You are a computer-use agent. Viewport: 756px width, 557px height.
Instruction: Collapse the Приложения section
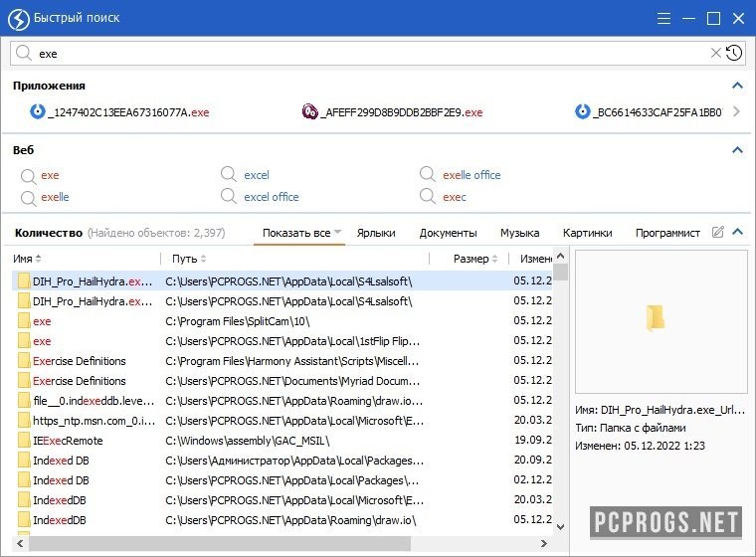point(737,86)
